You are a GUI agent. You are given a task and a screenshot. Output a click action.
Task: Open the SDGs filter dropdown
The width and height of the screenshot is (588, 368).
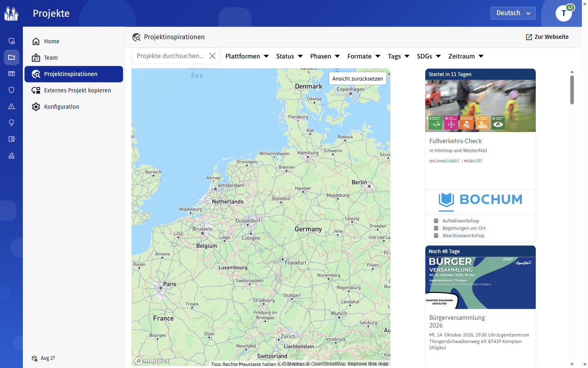point(429,56)
